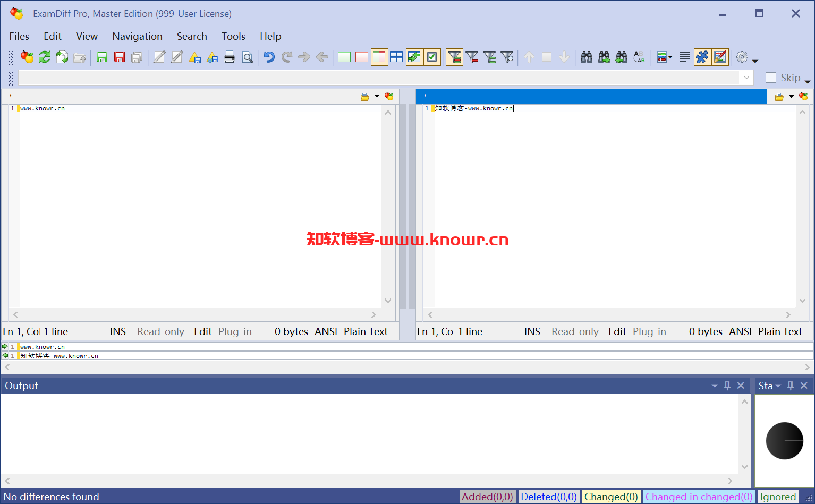Toggle the synchronized scrolling arrows button
Screen dimensions: 815x504
414,57
